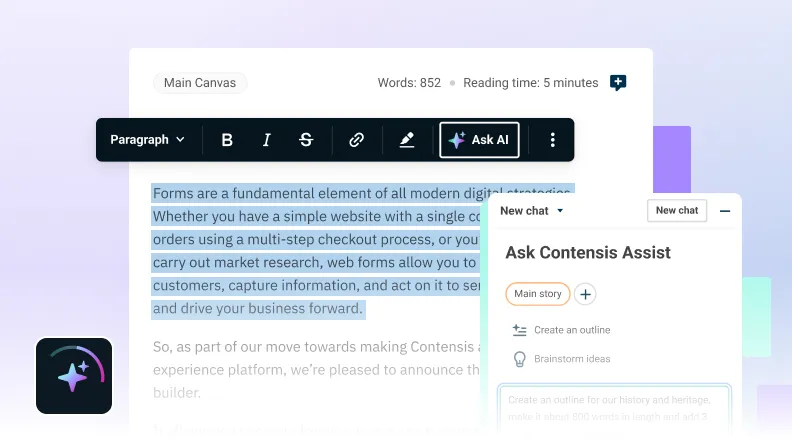Click the Words: 852 counter
Image resolution: width=792 pixels, height=448 pixels.
click(409, 83)
